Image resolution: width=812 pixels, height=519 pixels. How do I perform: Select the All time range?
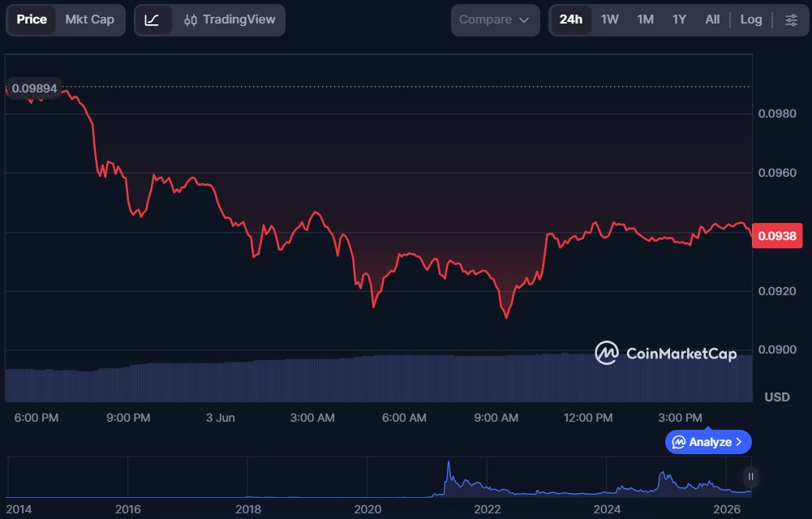point(712,19)
